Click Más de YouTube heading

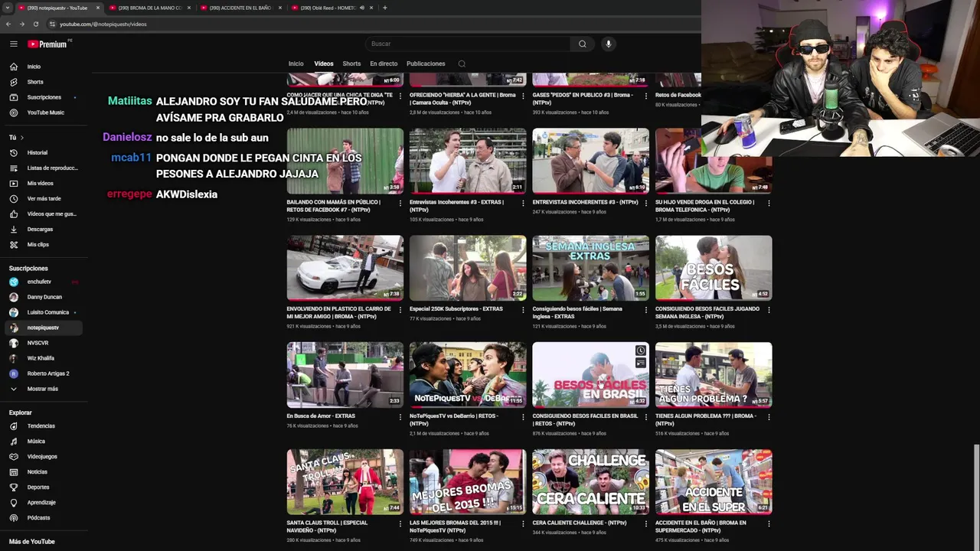click(31, 542)
